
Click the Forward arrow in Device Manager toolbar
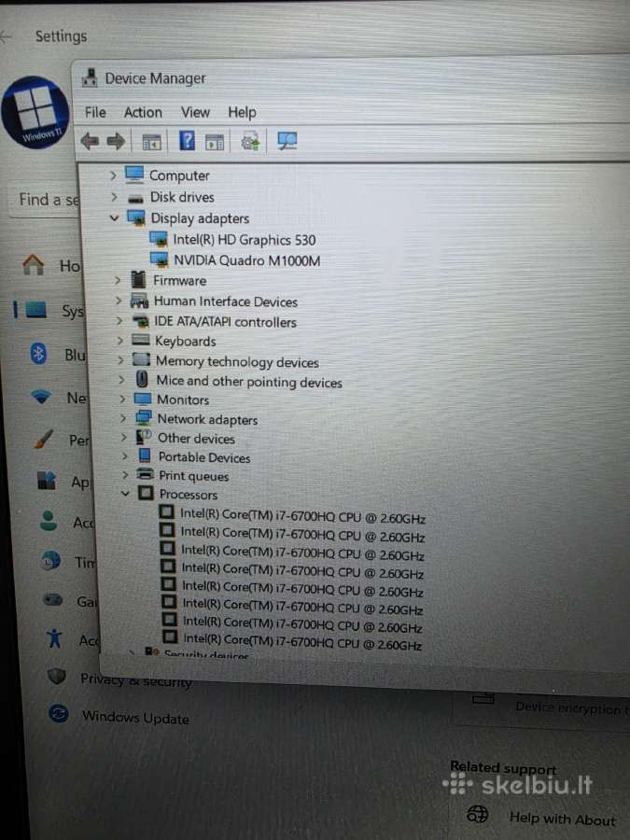(x=116, y=142)
